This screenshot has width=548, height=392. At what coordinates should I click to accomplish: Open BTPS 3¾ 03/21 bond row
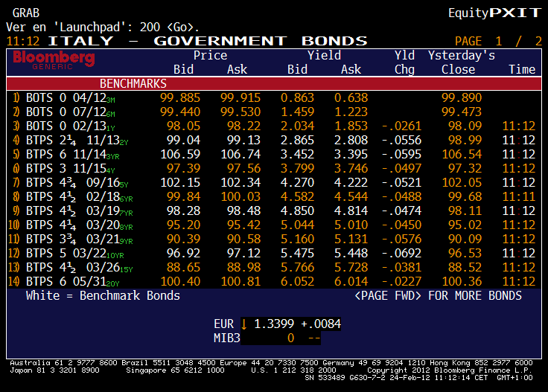pos(274,239)
